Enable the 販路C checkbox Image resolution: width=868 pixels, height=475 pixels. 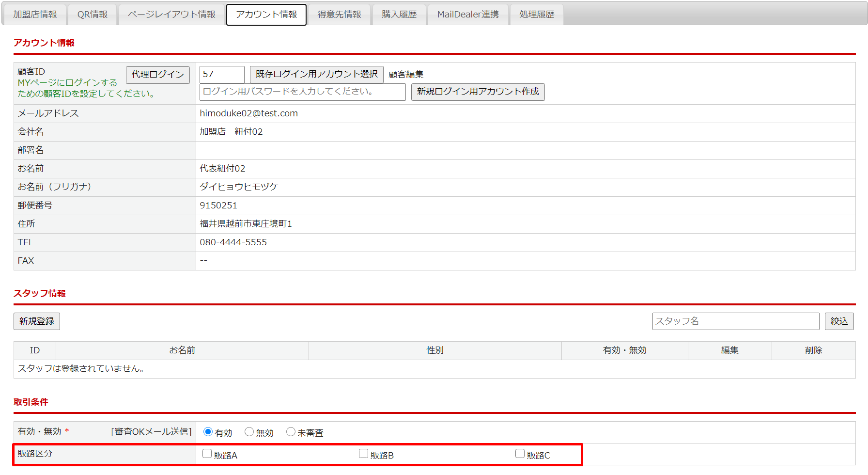(x=520, y=454)
